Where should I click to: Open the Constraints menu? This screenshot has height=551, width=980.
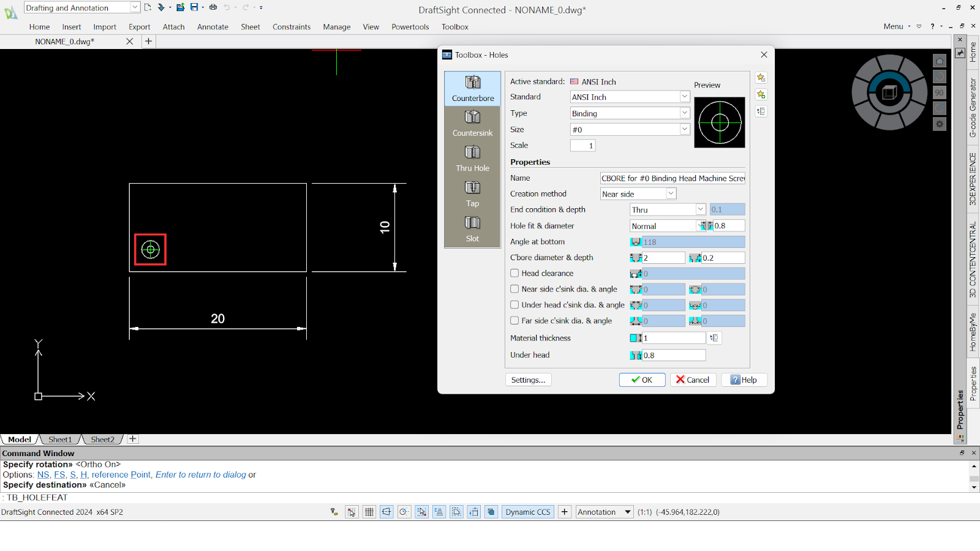coord(292,27)
